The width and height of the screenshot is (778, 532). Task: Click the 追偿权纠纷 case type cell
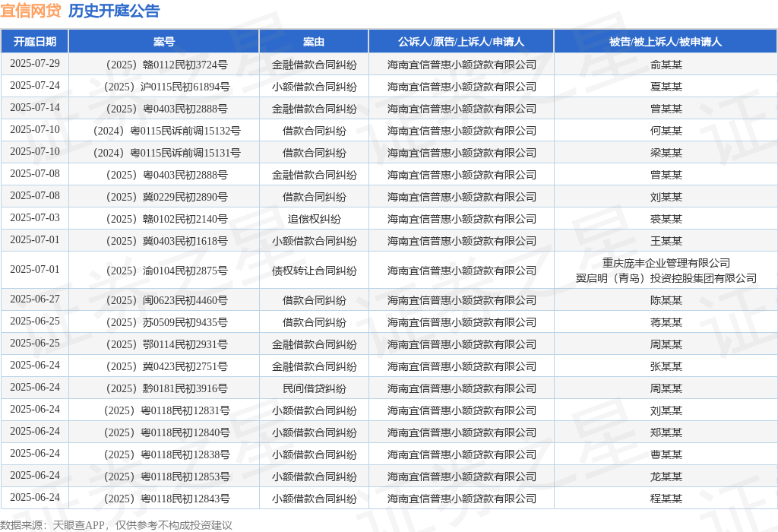pos(314,219)
